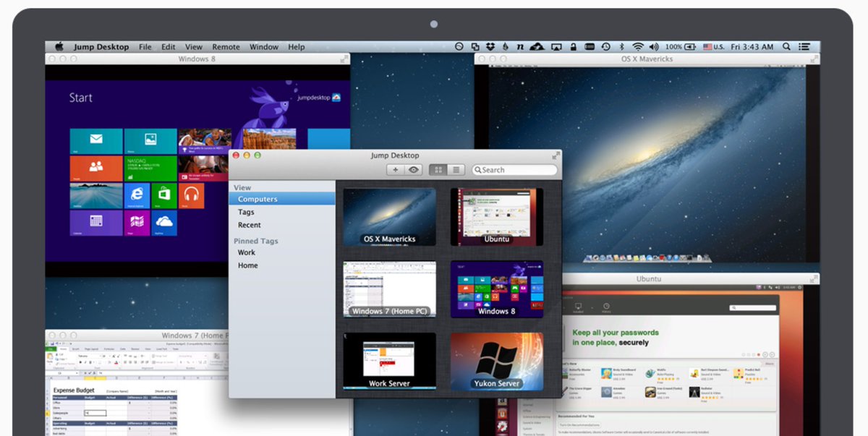Click the Store tile in Windows 8 window
Image resolution: width=868 pixels, height=436 pixels.
pyautogui.click(x=164, y=195)
